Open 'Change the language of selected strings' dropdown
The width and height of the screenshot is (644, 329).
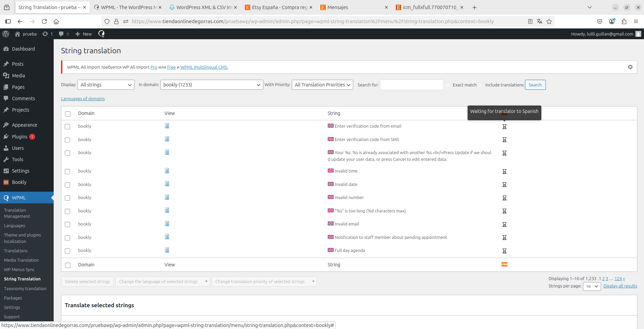pyautogui.click(x=163, y=281)
